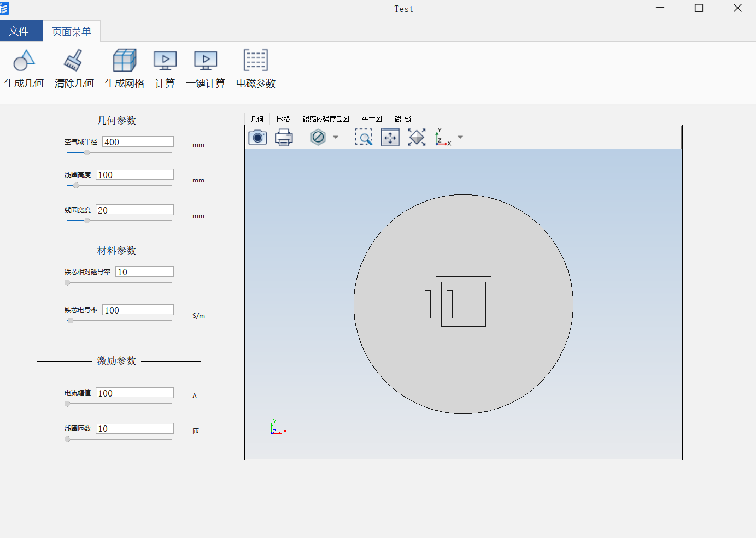Open the 磁感应强度云图 contour tab
Screen dimensions: 756x538
pos(326,119)
